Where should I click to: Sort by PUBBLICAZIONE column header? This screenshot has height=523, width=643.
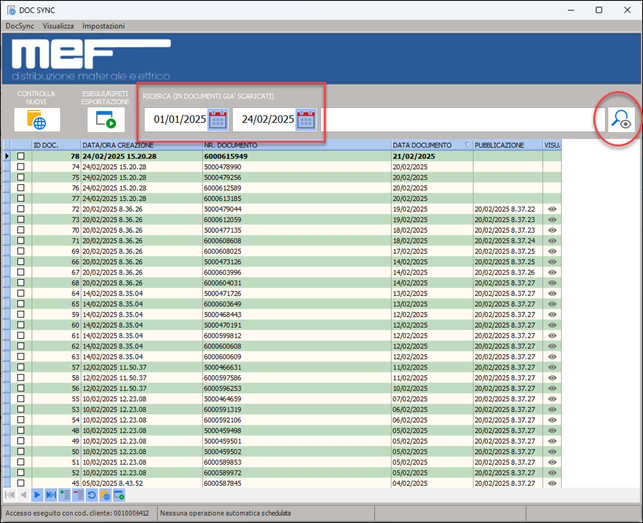pyautogui.click(x=508, y=145)
